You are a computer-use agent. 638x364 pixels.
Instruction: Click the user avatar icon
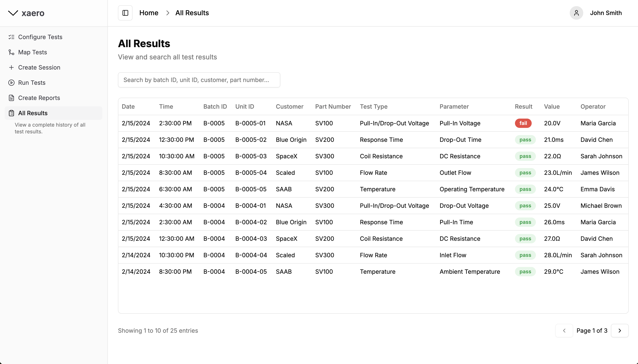[x=576, y=13]
